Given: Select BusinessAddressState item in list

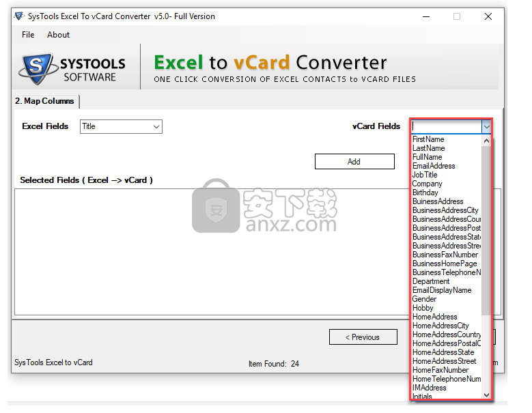Looking at the screenshot, I should 447,237.
